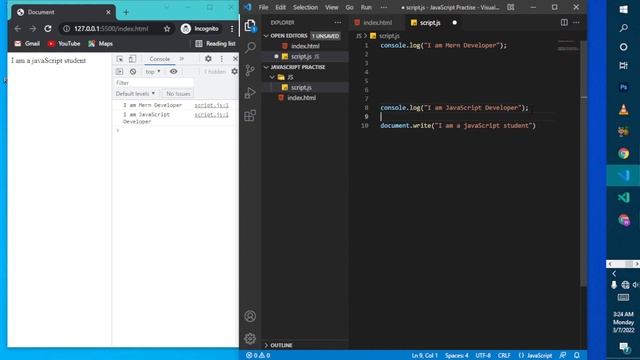Click the No Issues button in console

(x=178, y=93)
